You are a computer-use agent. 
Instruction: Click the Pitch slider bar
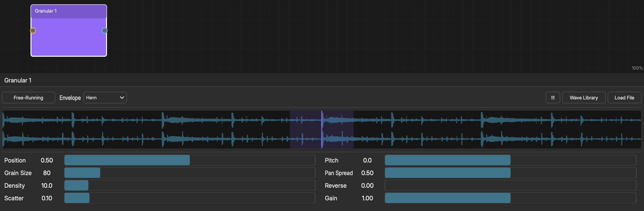tap(510, 160)
